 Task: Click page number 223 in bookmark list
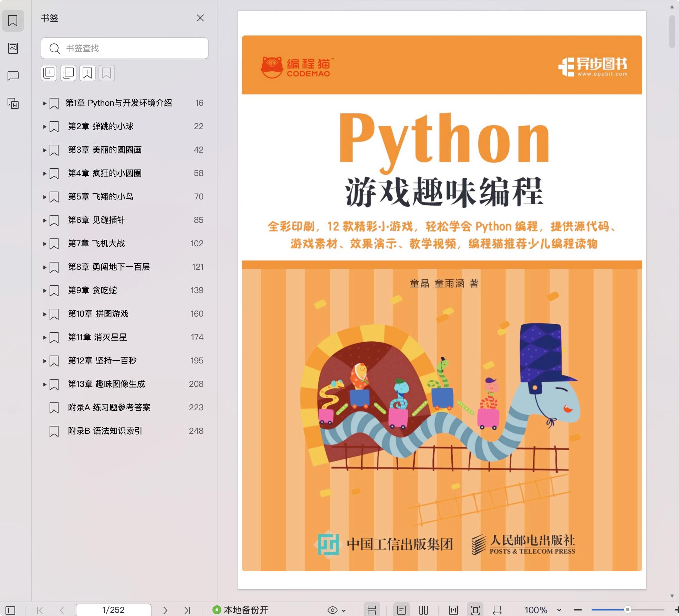click(196, 408)
